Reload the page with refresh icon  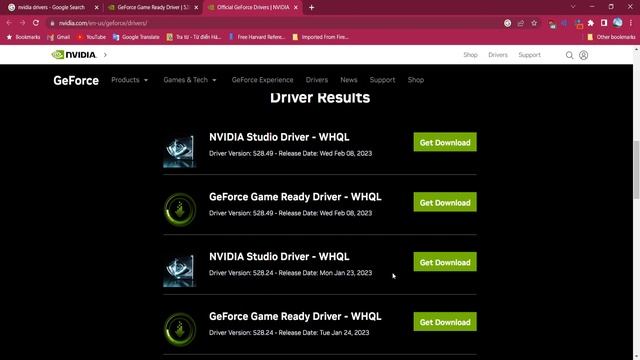coord(36,23)
